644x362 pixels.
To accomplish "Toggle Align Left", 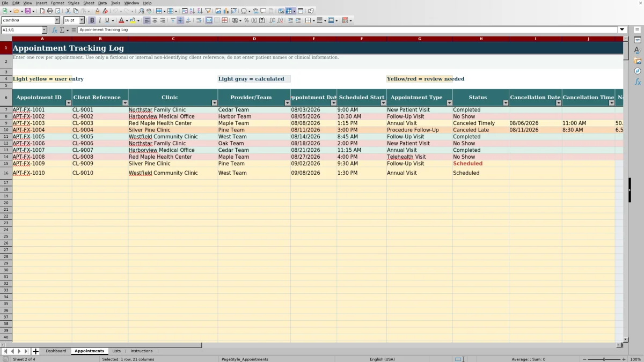I will pyautogui.click(x=147, y=20).
